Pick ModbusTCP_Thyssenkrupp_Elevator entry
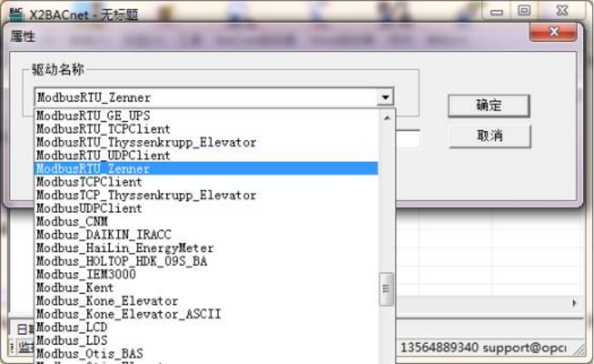 coord(206,195)
